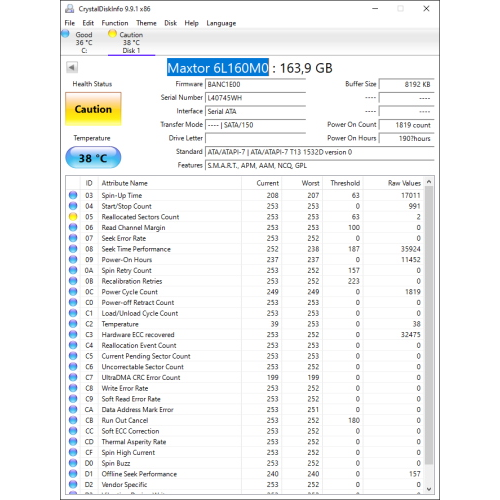This screenshot has height=500, width=500.
Task: Select the Run Out Cancel row
Action: pos(245,420)
